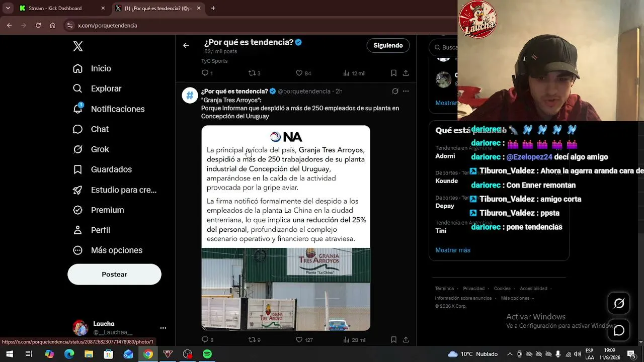The image size is (644, 362).
Task: Open the Adorni trending topic
Action: tap(445, 156)
